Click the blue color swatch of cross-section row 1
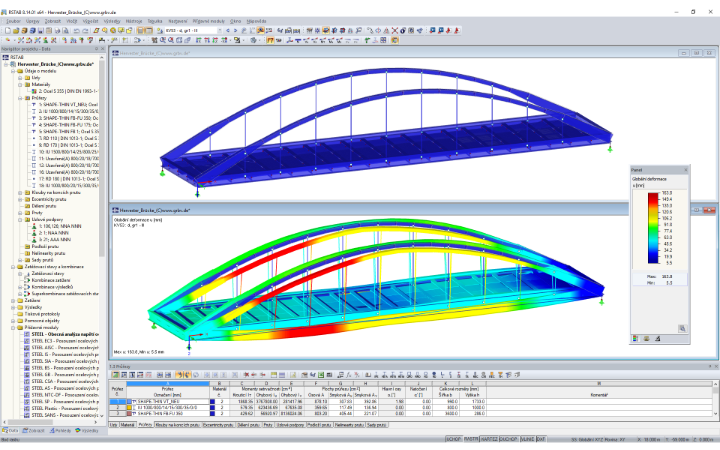This screenshot has width=720, height=450. click(129, 401)
